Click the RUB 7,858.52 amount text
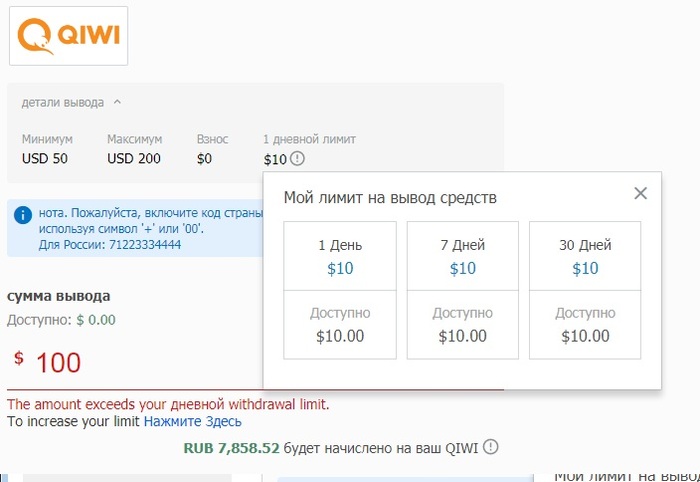The height and width of the screenshot is (482, 700). click(x=231, y=447)
